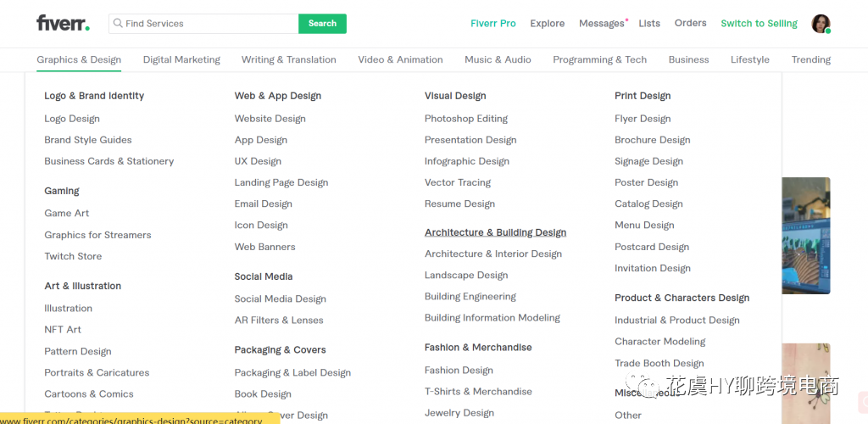This screenshot has height=424, width=868.
Task: Select Website Design under Web & App Design
Action: tap(270, 119)
